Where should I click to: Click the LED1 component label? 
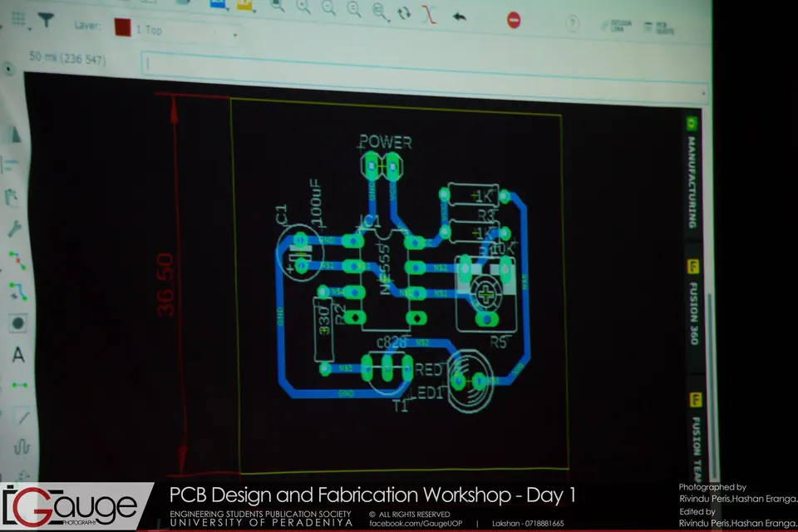(x=427, y=392)
